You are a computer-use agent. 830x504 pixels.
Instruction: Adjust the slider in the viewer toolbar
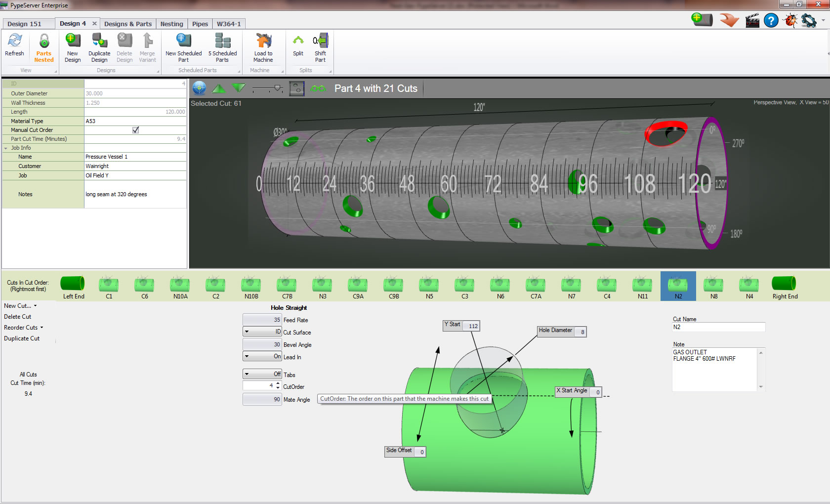(278, 88)
